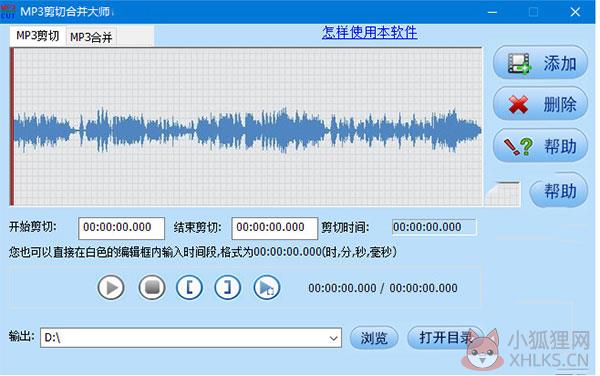Click the 结束剪切 time input field
Image resolution: width=600 pixels, height=376 pixels.
274,228
